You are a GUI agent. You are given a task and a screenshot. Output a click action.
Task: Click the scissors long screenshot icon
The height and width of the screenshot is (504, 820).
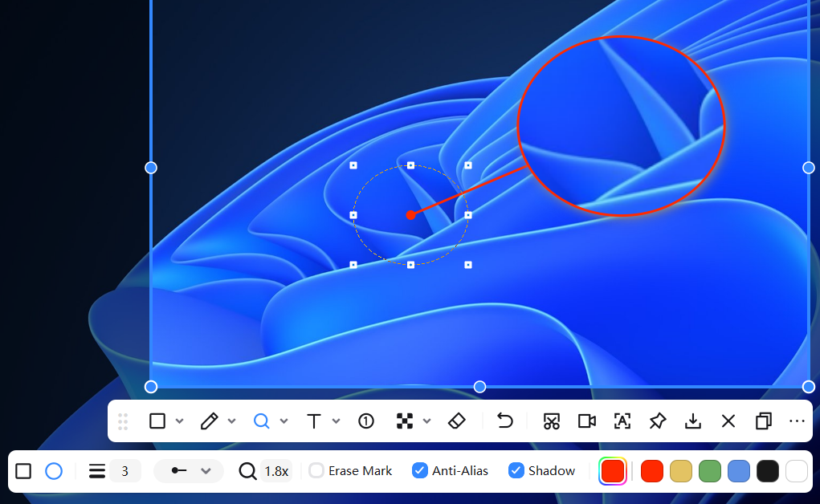pos(551,421)
